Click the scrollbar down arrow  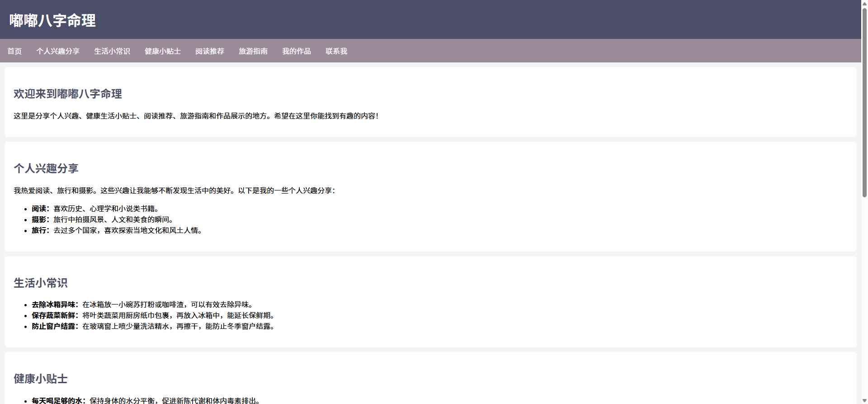[864, 400]
